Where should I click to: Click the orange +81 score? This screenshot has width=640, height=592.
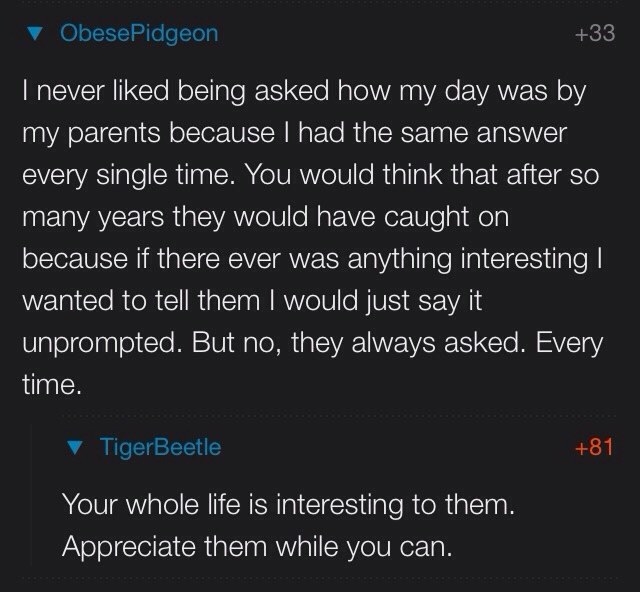(x=594, y=447)
